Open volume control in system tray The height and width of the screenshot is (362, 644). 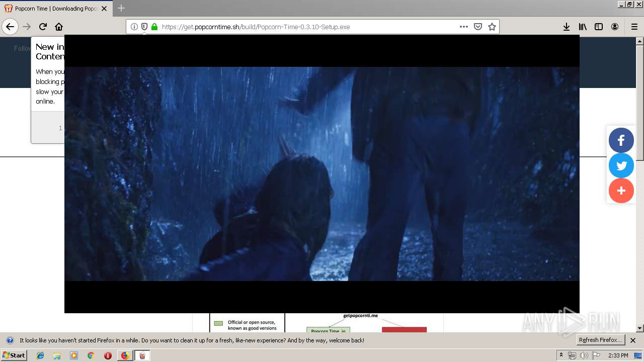coord(584,355)
